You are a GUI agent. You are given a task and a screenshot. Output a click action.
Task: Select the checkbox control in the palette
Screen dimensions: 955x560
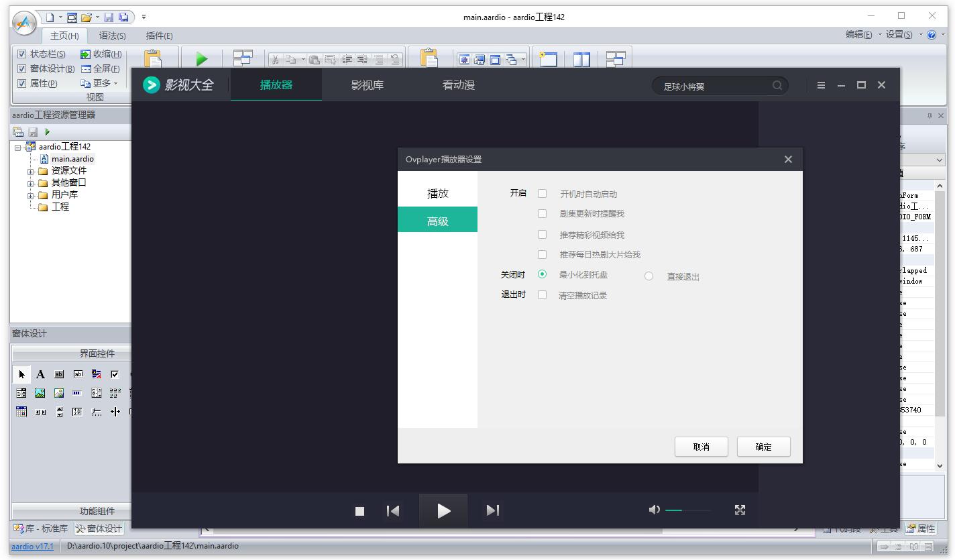pyautogui.click(x=115, y=374)
